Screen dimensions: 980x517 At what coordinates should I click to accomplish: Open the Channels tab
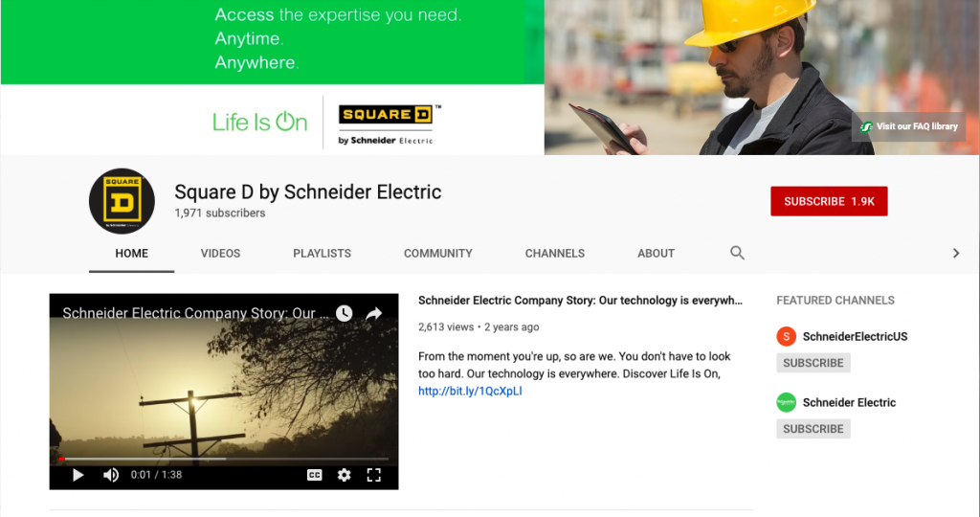(x=555, y=253)
